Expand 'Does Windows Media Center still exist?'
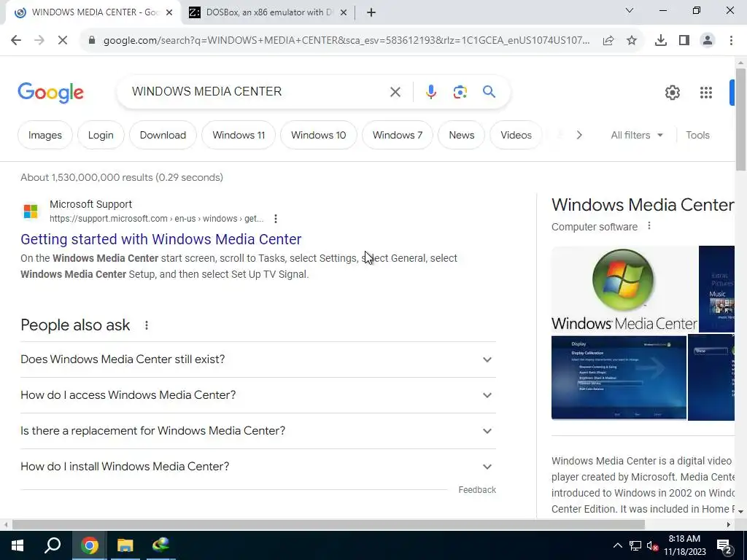The image size is (747, 560). [258, 359]
